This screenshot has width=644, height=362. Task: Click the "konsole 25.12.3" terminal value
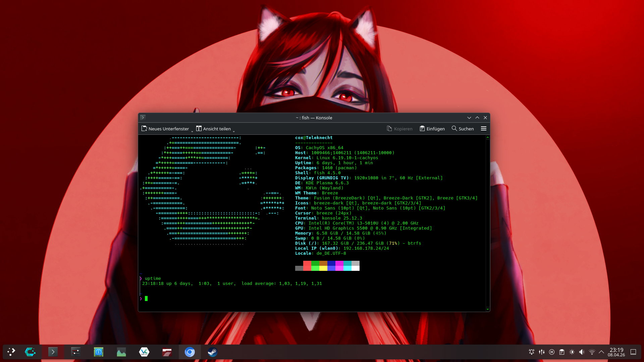342,218
